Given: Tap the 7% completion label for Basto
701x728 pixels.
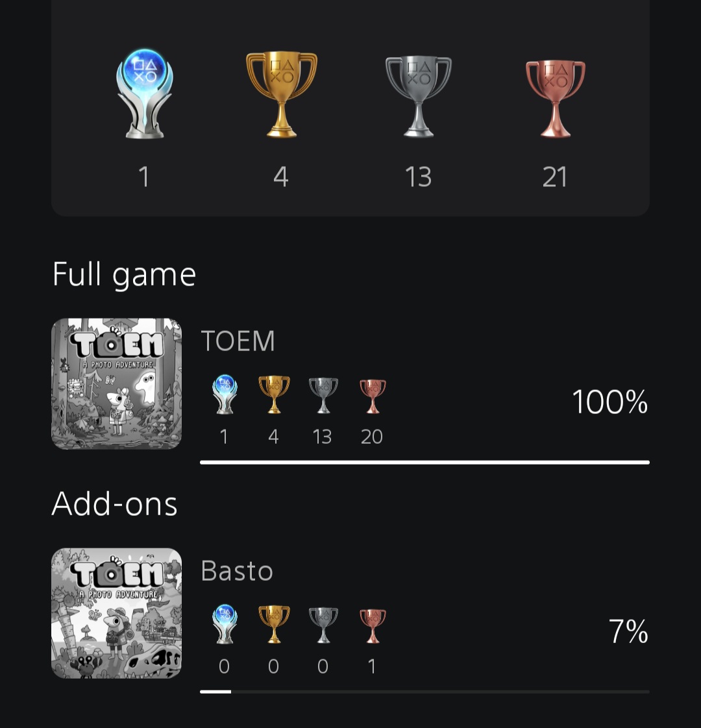Looking at the screenshot, I should click(628, 632).
